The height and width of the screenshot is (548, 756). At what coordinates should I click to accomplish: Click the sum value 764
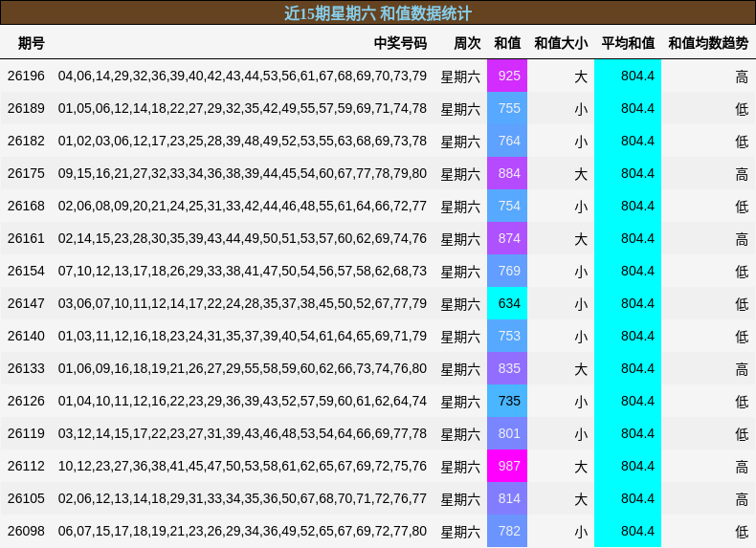507,142
